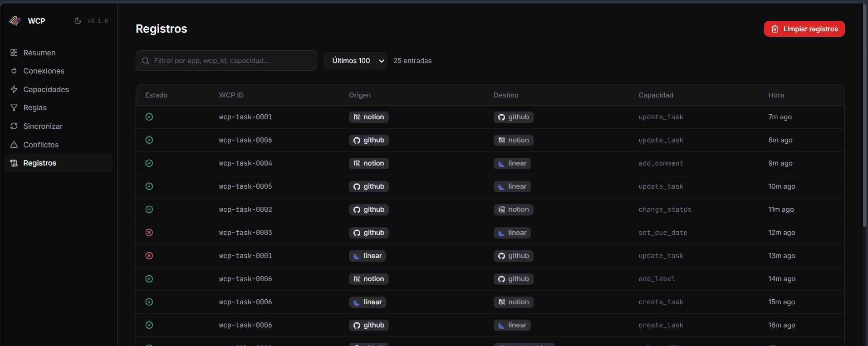Screen dimensions: 868x346
Task: Open Reglas in sidebar
Action: tap(58, 107)
